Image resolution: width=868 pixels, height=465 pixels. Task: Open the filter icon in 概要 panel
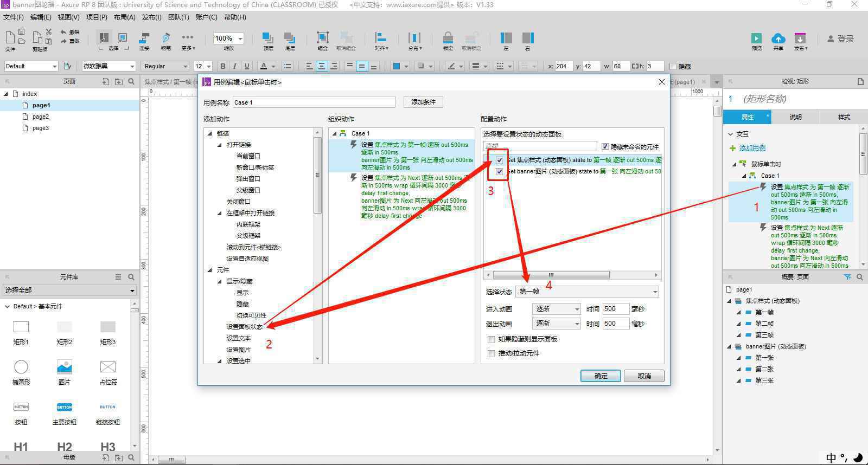(847, 277)
